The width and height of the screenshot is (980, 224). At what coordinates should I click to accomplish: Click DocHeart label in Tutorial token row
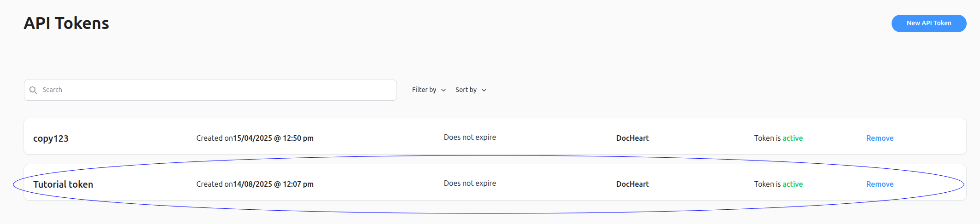[632, 184]
